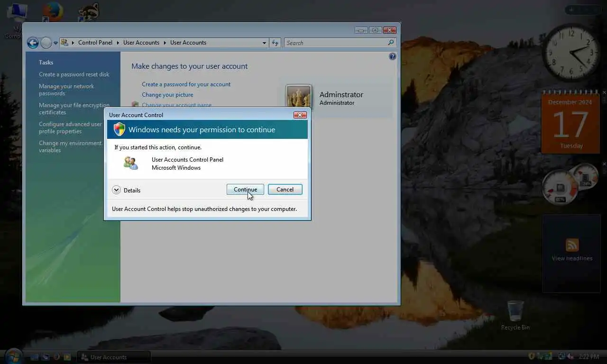
Task: Open Change my environment variables
Action: click(70, 146)
